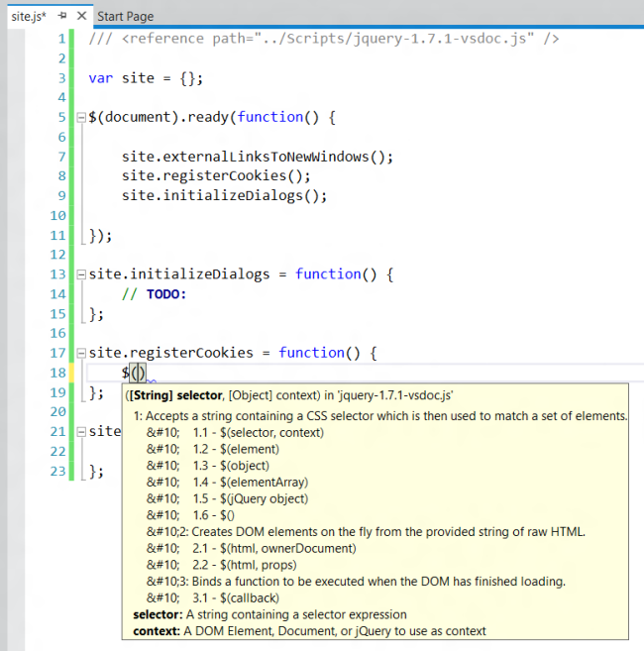644x651 pixels.
Task: Switch to the Start Page tab
Action: pyautogui.click(x=125, y=17)
